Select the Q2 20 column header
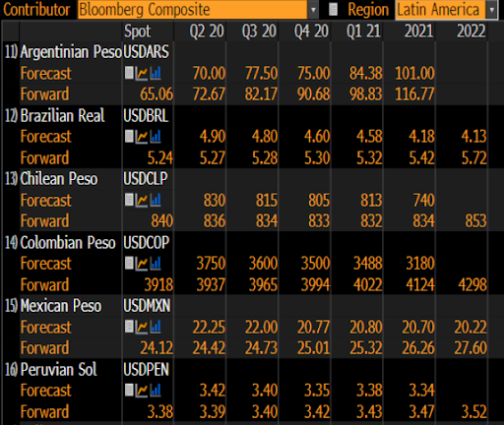Screen dimensions: 504x425 click(x=207, y=31)
